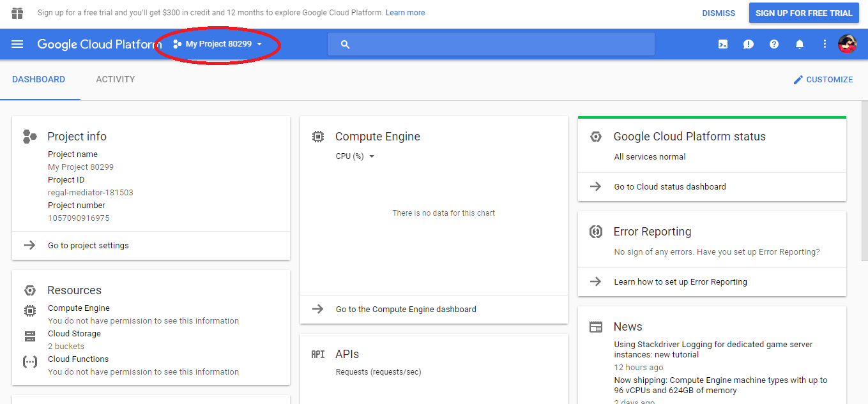Click the Error Reporting icon
The image size is (868, 404).
tap(595, 232)
